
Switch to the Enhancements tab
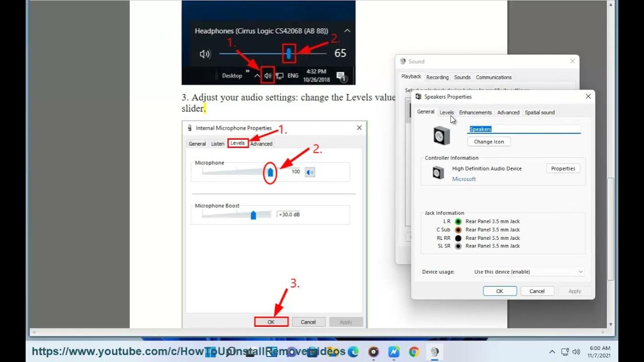click(475, 113)
